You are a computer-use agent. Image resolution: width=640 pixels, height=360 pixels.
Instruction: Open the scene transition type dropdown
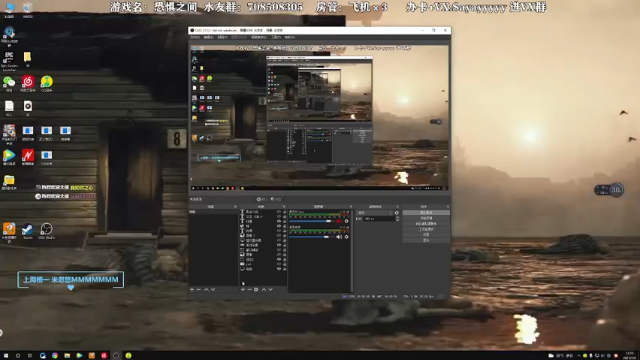[x=375, y=213]
